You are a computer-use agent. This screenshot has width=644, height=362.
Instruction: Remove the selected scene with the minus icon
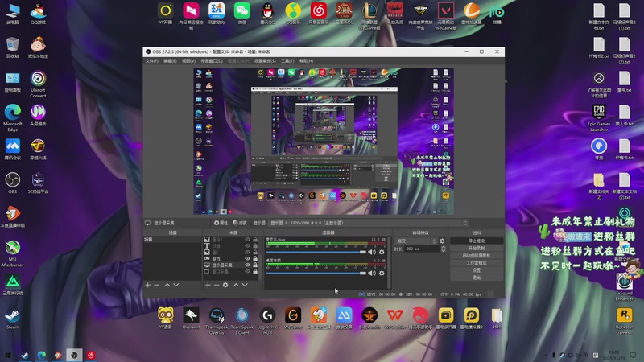tap(156, 285)
